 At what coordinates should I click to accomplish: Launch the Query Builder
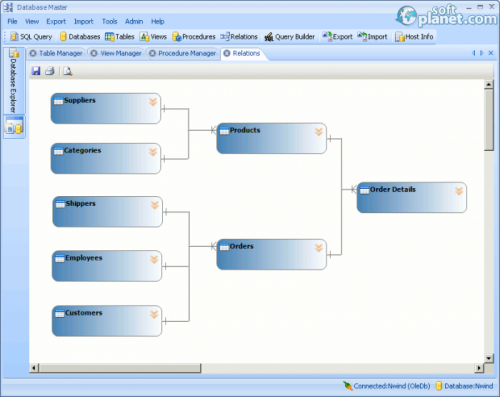click(289, 37)
